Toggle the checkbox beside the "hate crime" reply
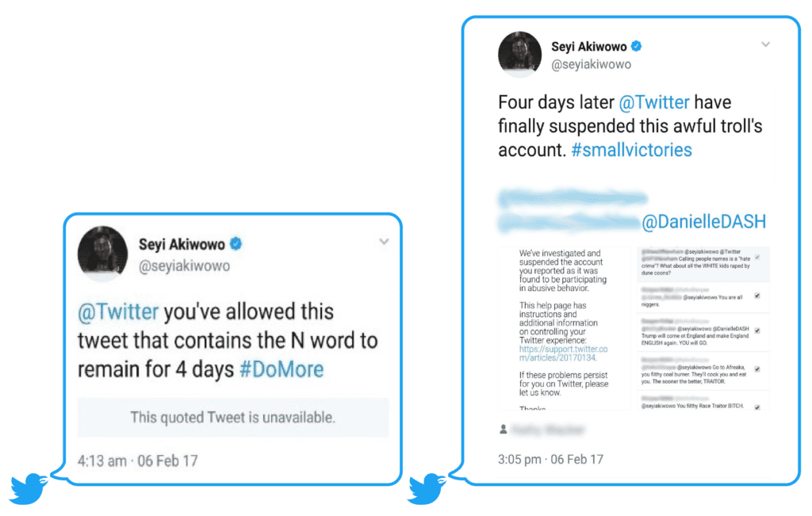The width and height of the screenshot is (812, 516). [757, 258]
